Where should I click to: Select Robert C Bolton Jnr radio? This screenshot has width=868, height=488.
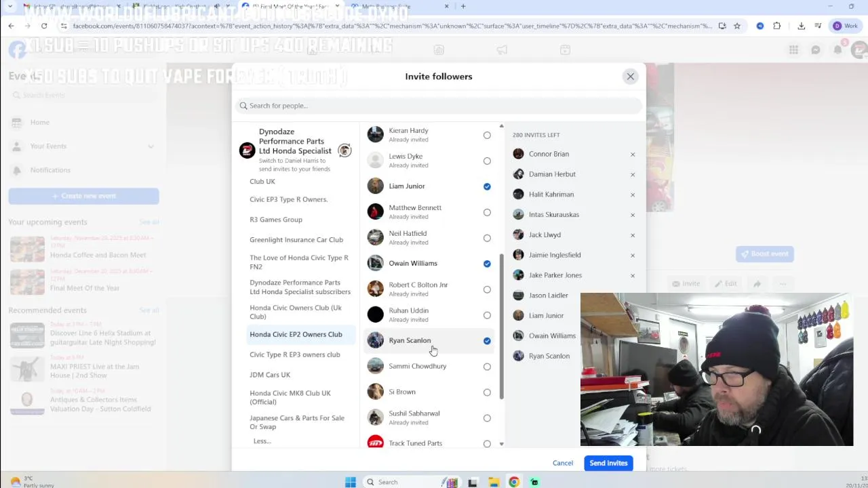[487, 290]
